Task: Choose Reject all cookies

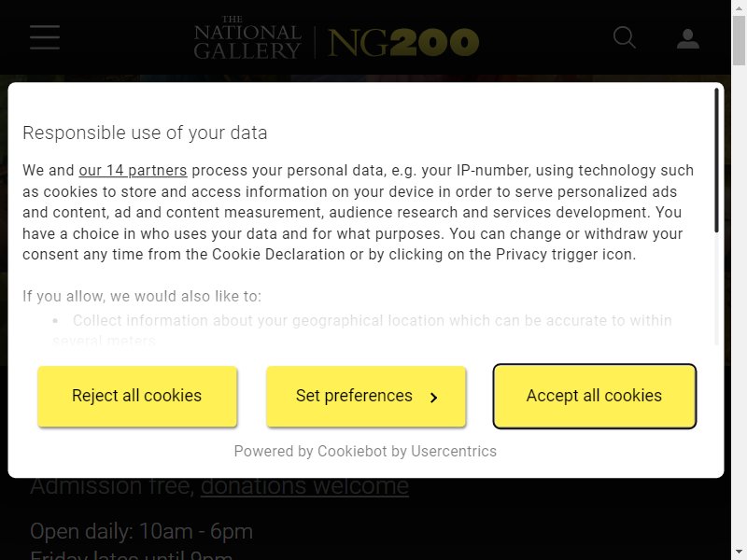Action: (137, 396)
